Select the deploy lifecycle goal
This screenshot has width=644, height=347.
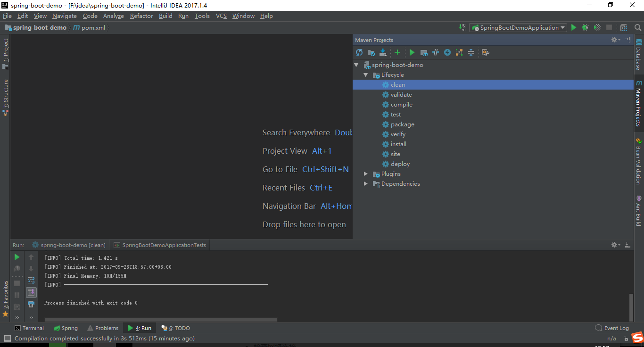tap(400, 164)
